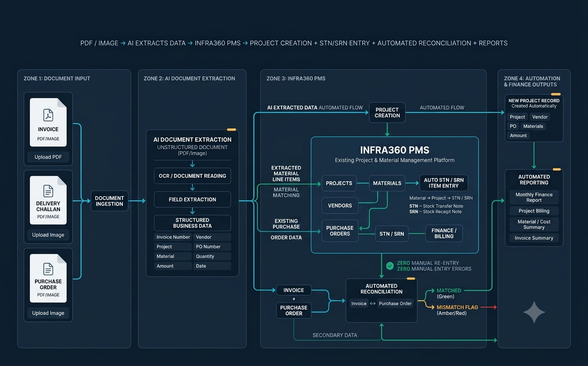Click the Upload PDF button
This screenshot has height=366, width=588.
pos(48,157)
